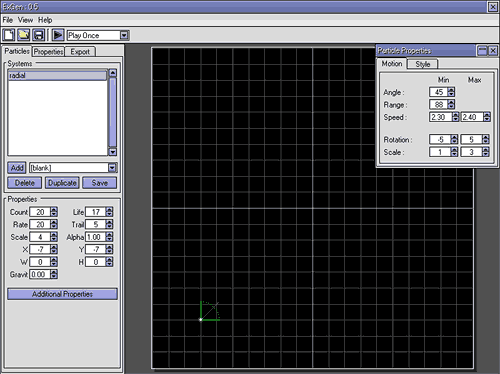Click the Systems list scroll up arrow
The height and width of the screenshot is (374, 500).
113,73
